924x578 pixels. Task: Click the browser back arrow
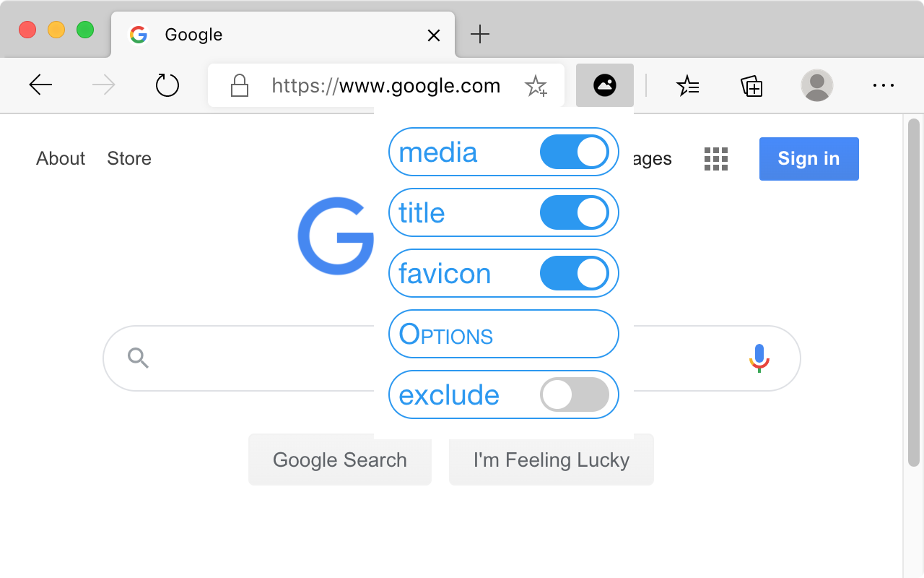(x=40, y=86)
